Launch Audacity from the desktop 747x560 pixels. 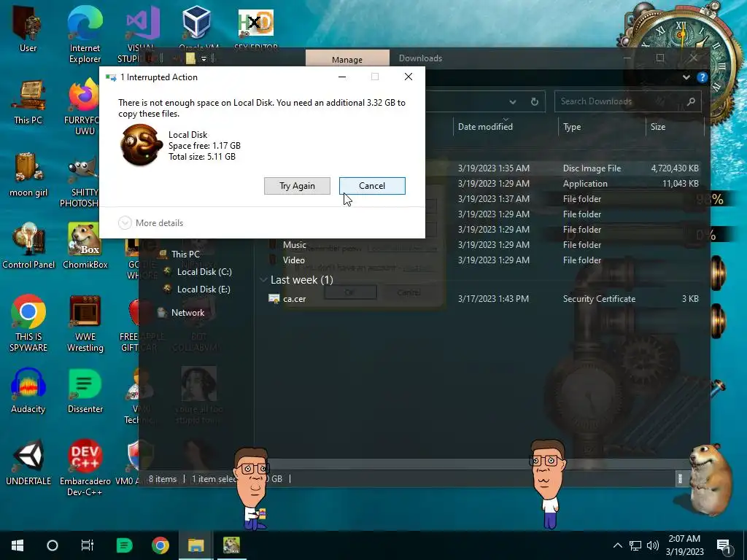tap(28, 391)
